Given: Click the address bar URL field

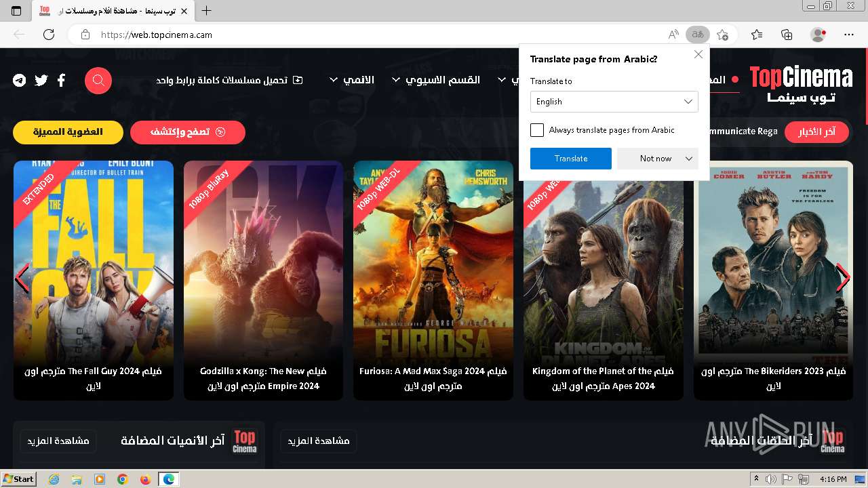Looking at the screenshot, I should (380, 35).
